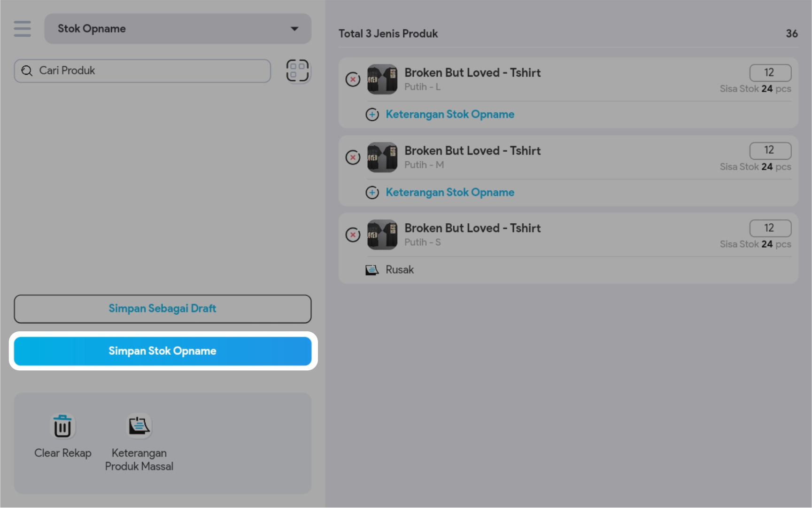
Task: Open the hamburger menu
Action: pos(22,29)
